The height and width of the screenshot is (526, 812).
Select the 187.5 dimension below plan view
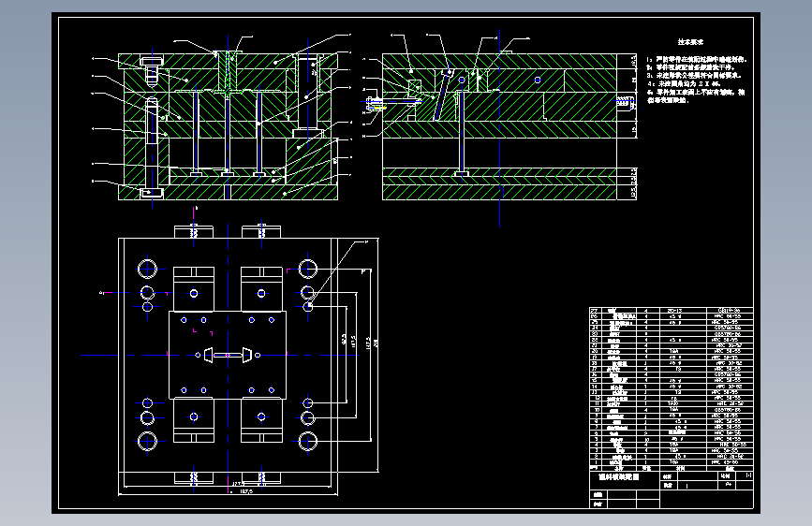(x=246, y=491)
